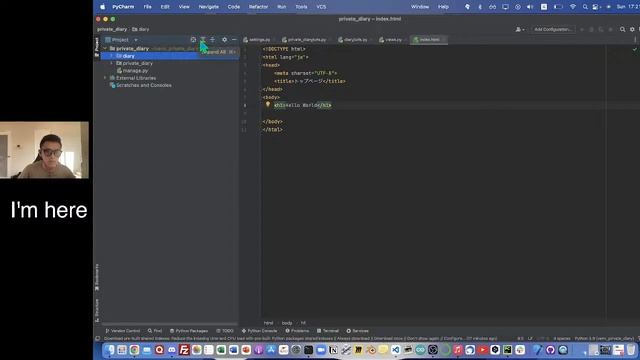The width and height of the screenshot is (640, 360).
Task: Open IDE settings gear at top right
Action: [632, 29]
